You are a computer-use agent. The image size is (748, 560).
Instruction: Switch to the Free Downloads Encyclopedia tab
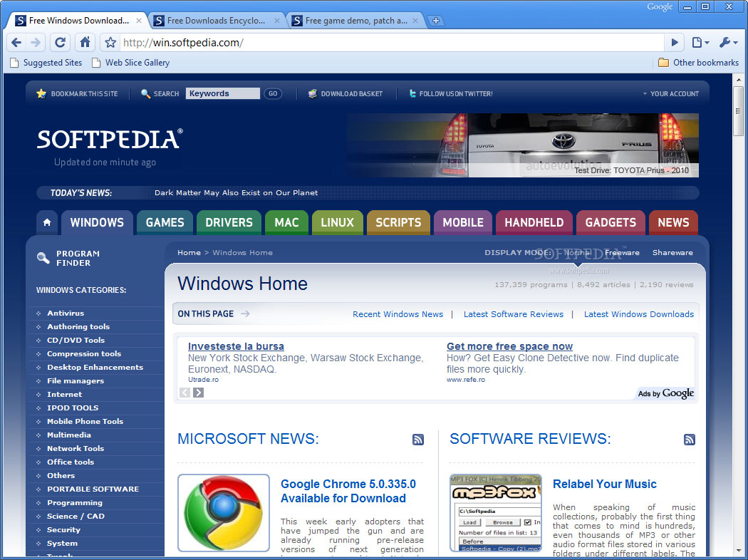pyautogui.click(x=217, y=21)
